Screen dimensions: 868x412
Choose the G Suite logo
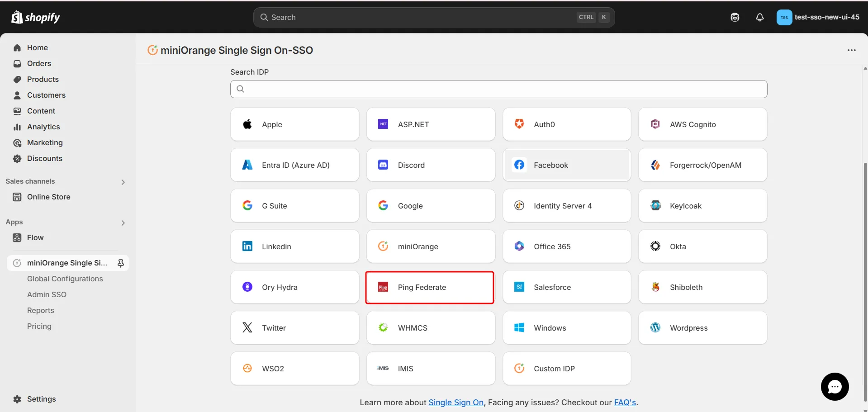coord(247,205)
